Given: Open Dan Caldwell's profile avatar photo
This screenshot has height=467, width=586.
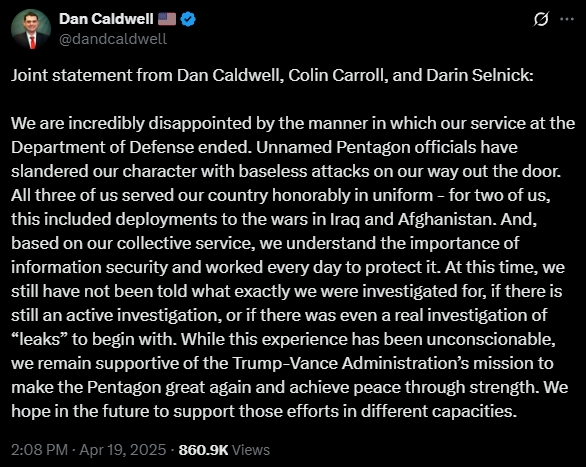Looking at the screenshot, I should [x=31, y=29].
